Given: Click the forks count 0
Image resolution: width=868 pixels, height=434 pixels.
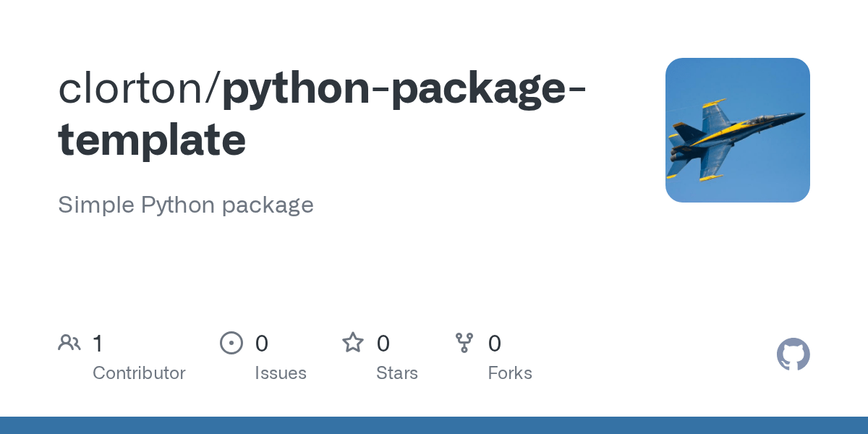Looking at the screenshot, I should [x=495, y=344].
